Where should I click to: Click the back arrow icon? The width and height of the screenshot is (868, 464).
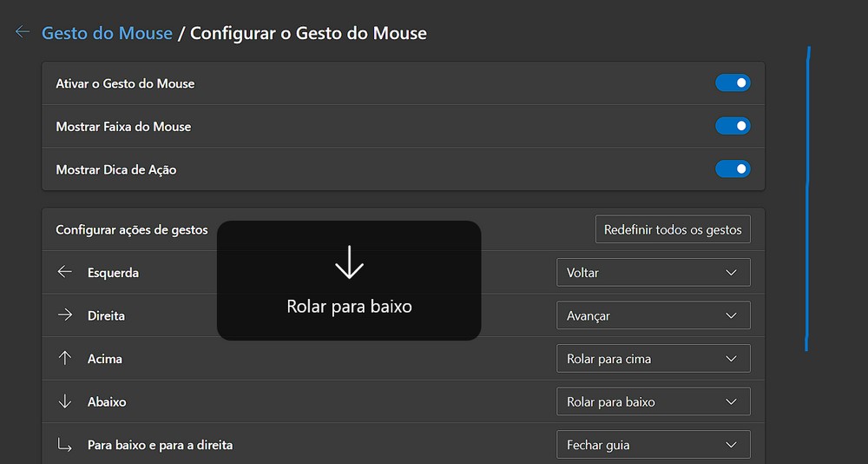pos(23,33)
